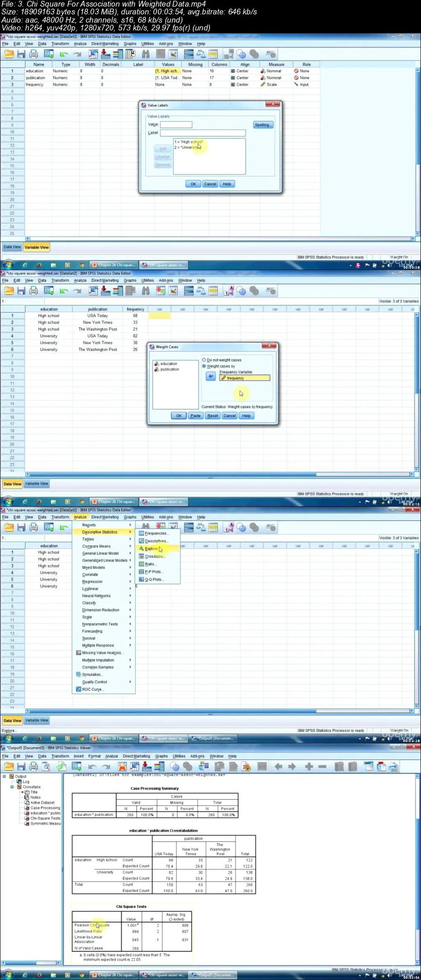
Task: Click Demote right-arrow icon in Output Viewer toolbar
Action: (292, 766)
